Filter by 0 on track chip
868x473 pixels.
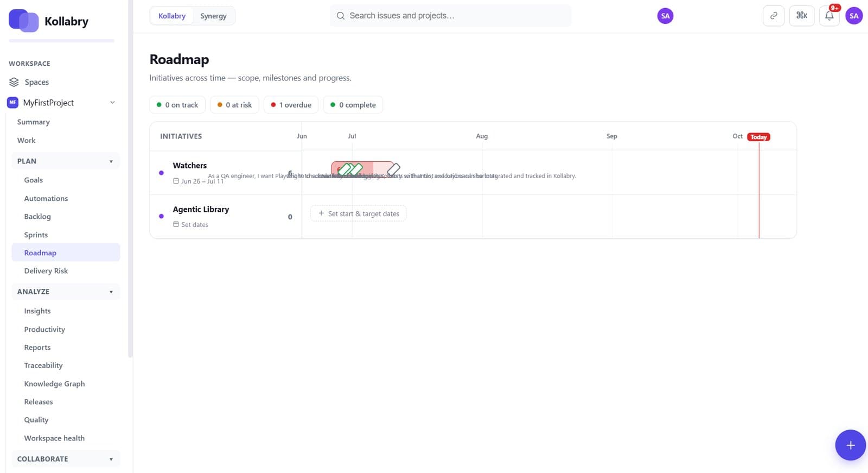(177, 105)
